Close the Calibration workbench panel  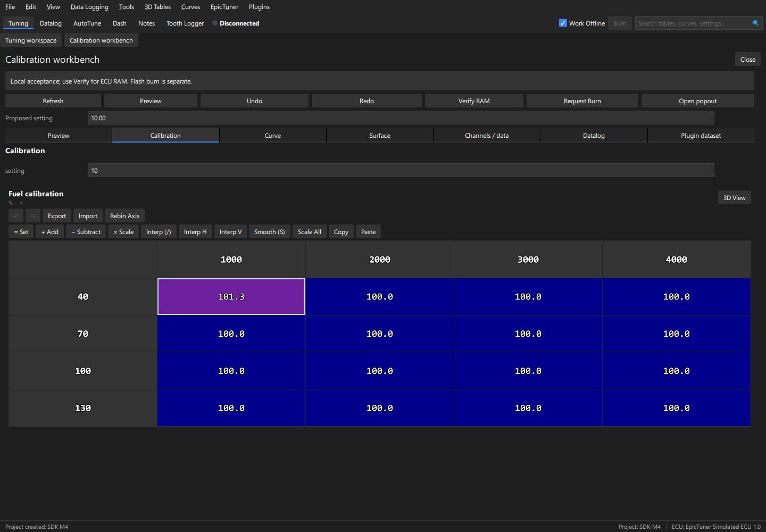point(748,60)
